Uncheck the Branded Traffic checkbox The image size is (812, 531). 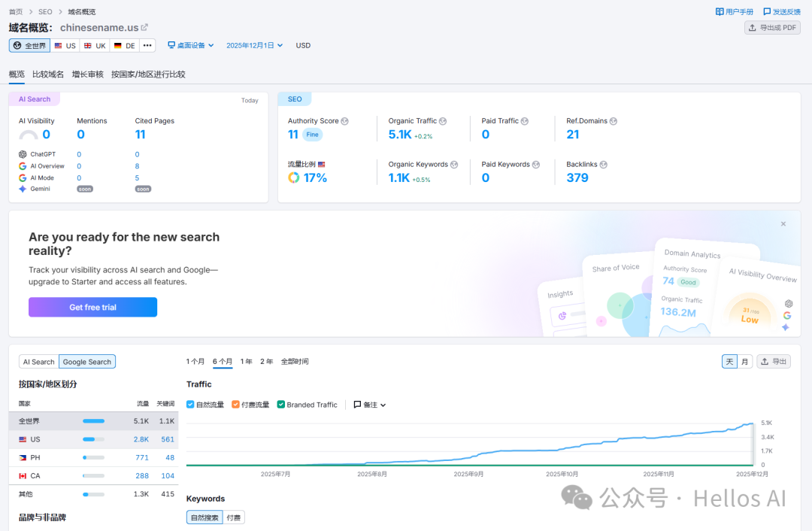(281, 405)
